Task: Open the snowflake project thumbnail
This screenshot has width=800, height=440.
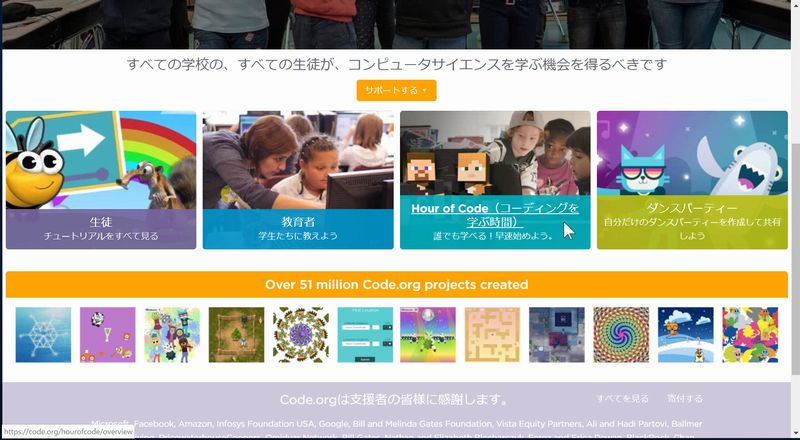Action: (x=43, y=334)
